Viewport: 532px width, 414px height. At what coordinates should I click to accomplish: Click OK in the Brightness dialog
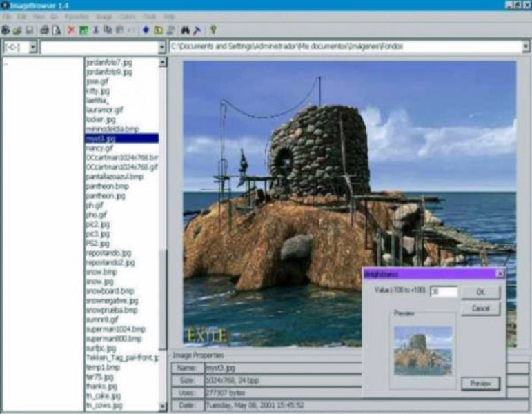480,292
